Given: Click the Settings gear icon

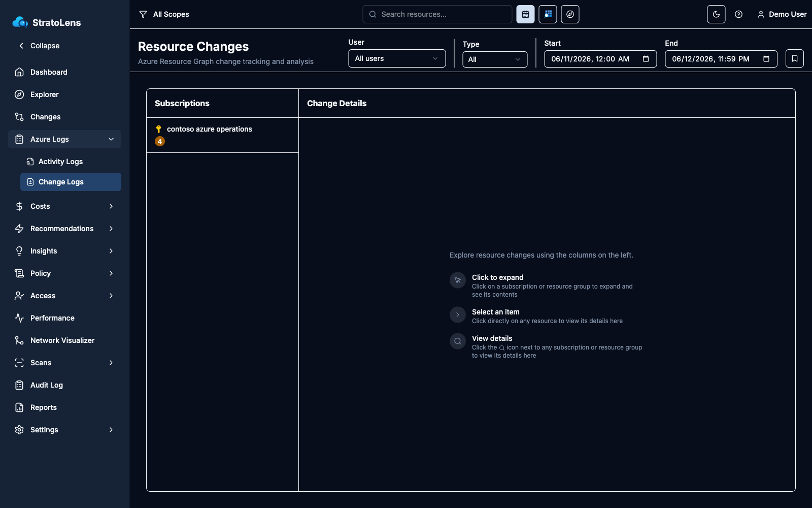Looking at the screenshot, I should click(x=19, y=430).
